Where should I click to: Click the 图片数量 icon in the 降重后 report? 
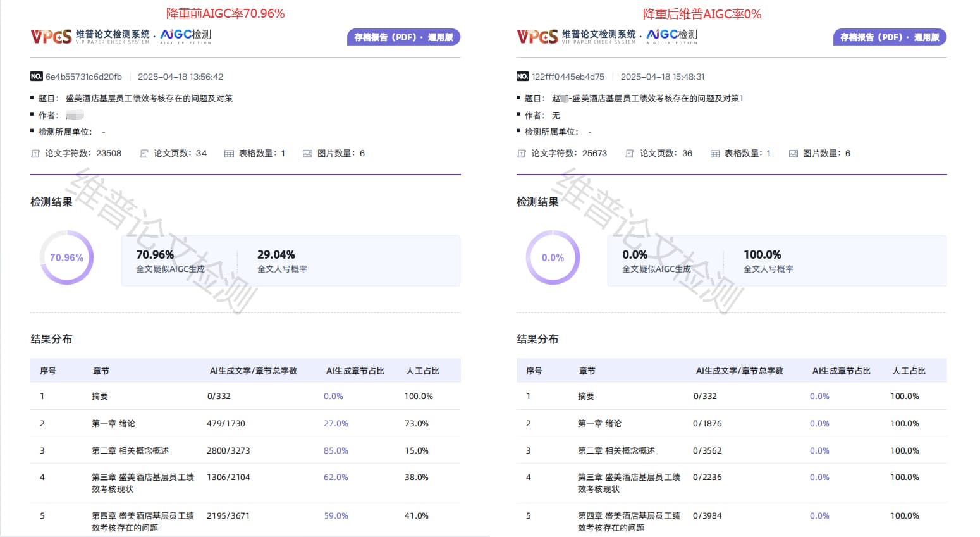[793, 154]
